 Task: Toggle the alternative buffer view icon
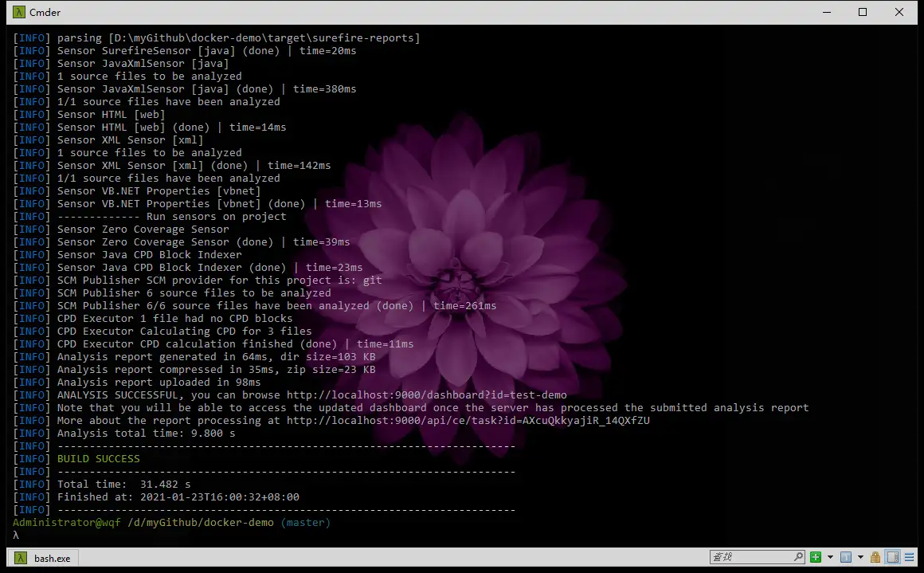tap(893, 557)
